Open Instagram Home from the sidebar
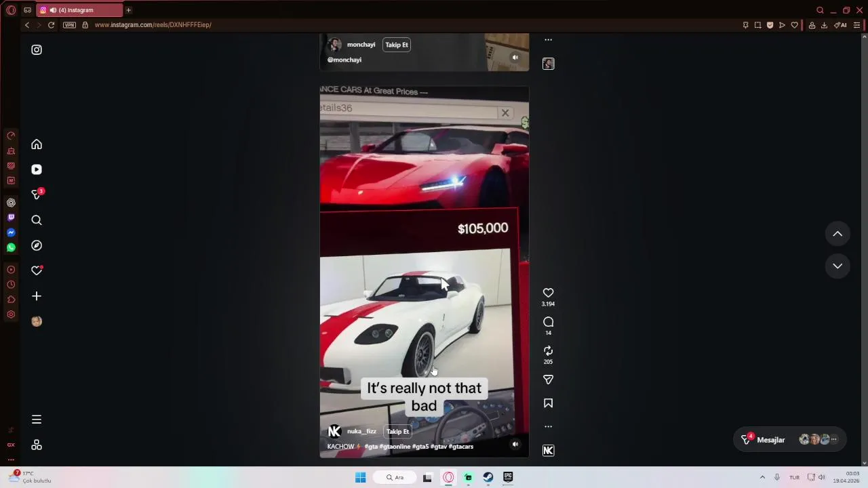The image size is (868, 488). [x=37, y=144]
